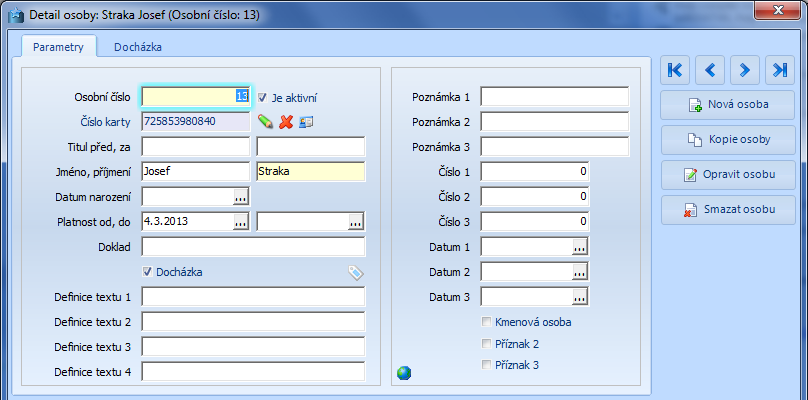Click the Titul za input field
Screen dimensions: 808x400
point(311,147)
